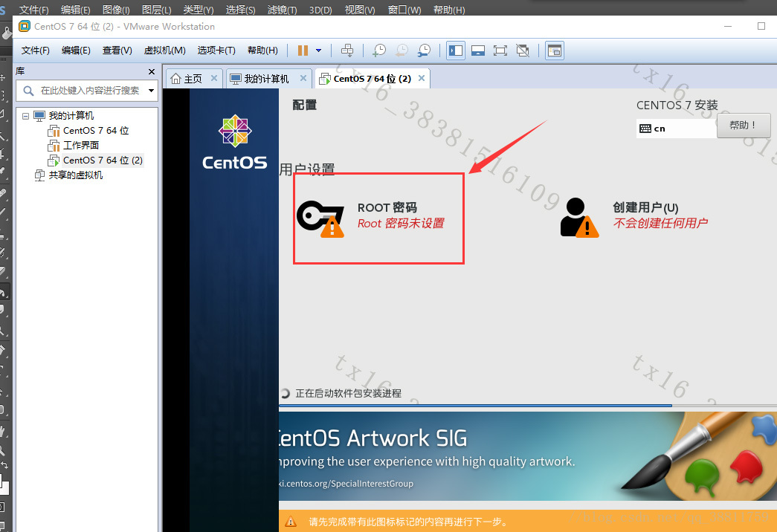
Task: Minimize the VMware Workstation window
Action: (728, 26)
